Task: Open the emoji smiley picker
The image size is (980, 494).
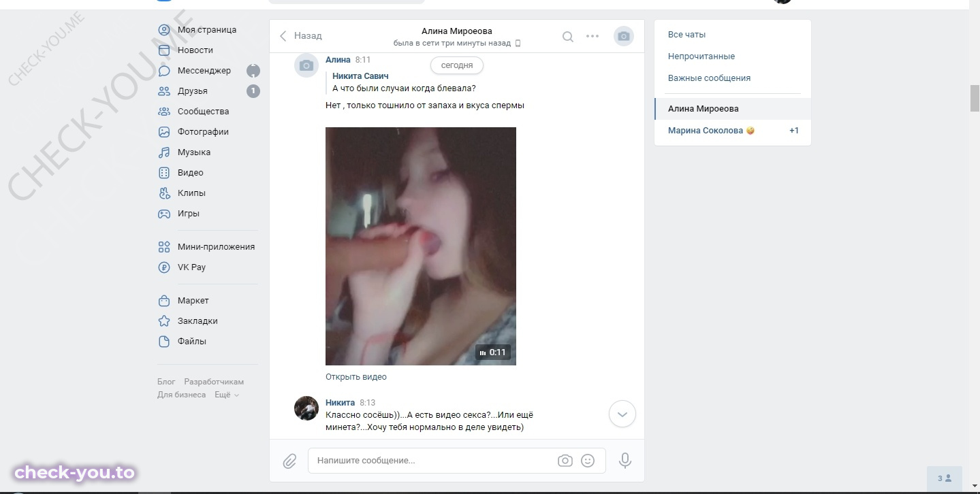Action: click(x=588, y=461)
